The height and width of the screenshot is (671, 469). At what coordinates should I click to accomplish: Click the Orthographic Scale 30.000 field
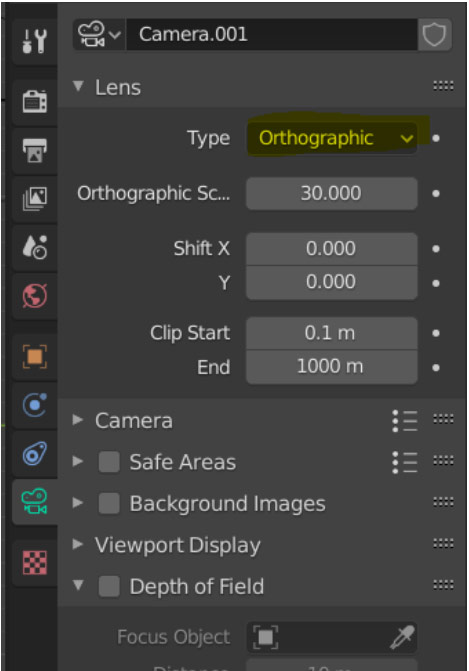331,193
